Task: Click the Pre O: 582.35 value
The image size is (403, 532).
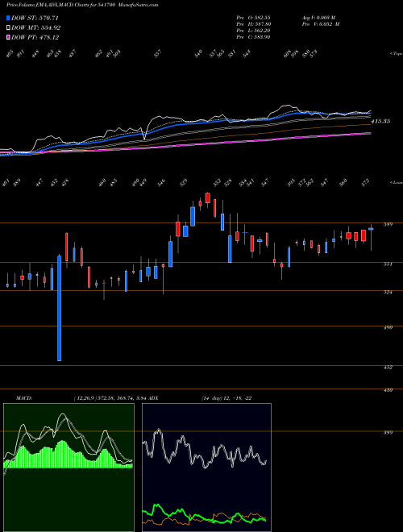Action: [x=253, y=18]
